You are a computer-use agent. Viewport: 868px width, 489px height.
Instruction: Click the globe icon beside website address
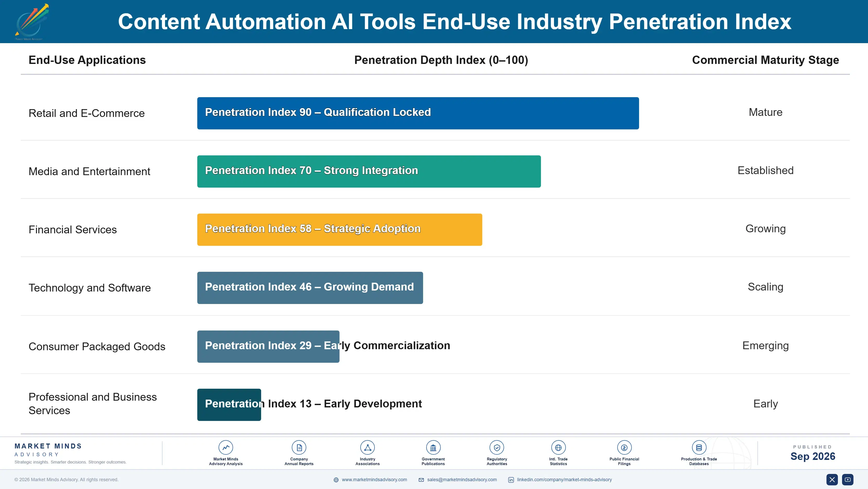click(x=336, y=480)
